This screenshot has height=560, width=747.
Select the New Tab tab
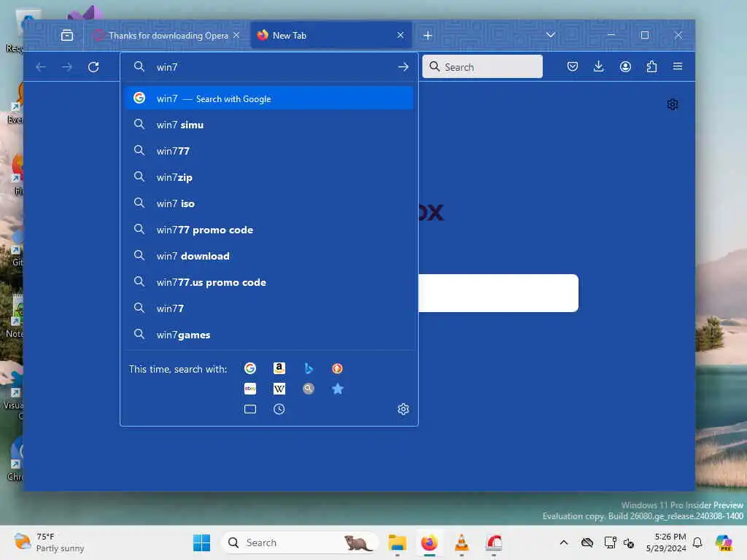(x=330, y=35)
